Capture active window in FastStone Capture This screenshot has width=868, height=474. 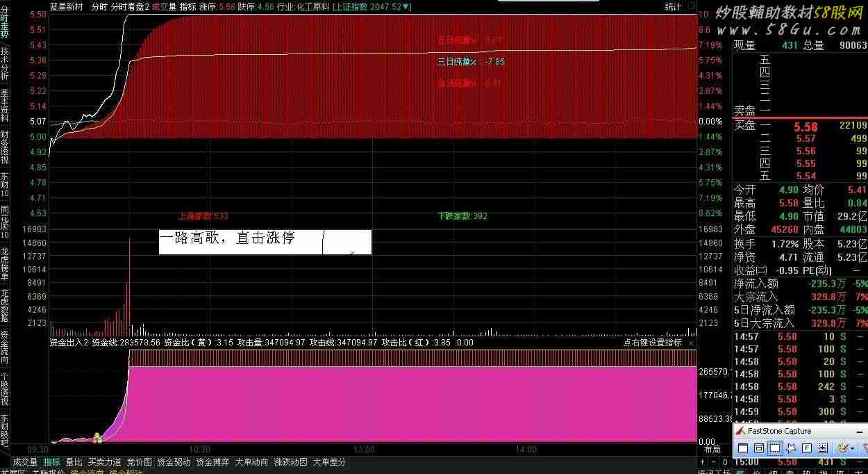(x=743, y=448)
